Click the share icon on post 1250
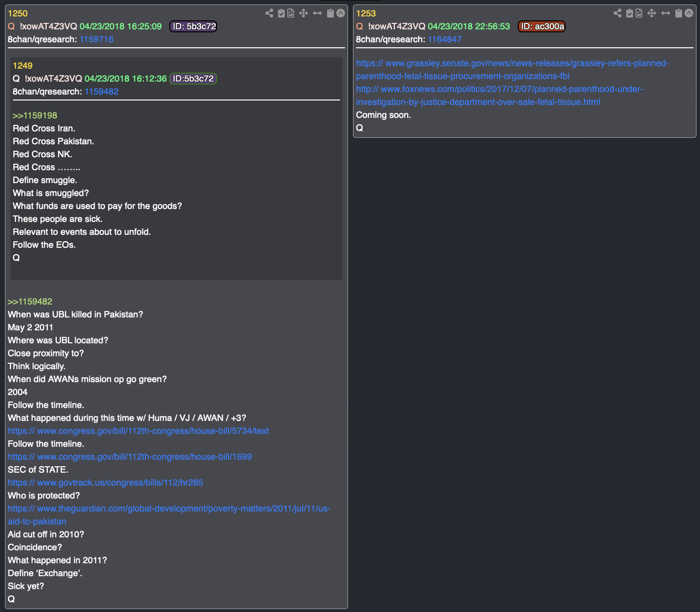The width and height of the screenshot is (700, 612). (x=269, y=13)
